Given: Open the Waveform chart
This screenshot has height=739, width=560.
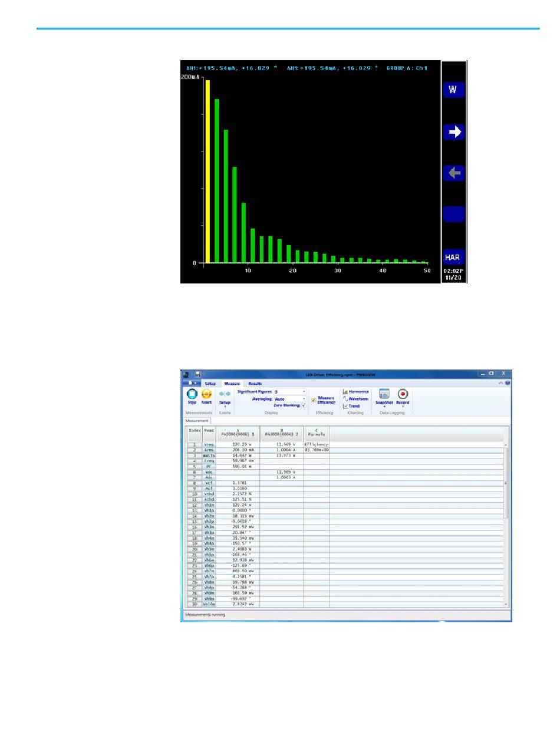Looking at the screenshot, I should pyautogui.click(x=355, y=399).
